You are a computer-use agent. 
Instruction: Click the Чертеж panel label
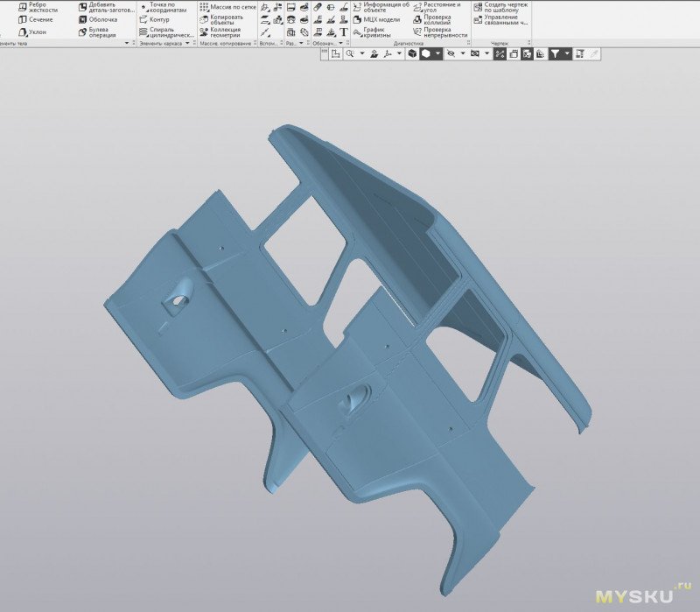pos(499,43)
